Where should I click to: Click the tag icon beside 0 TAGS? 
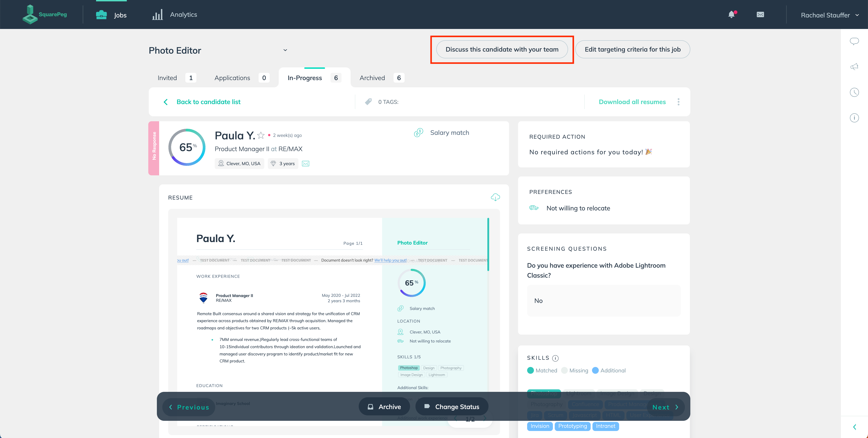coord(368,102)
